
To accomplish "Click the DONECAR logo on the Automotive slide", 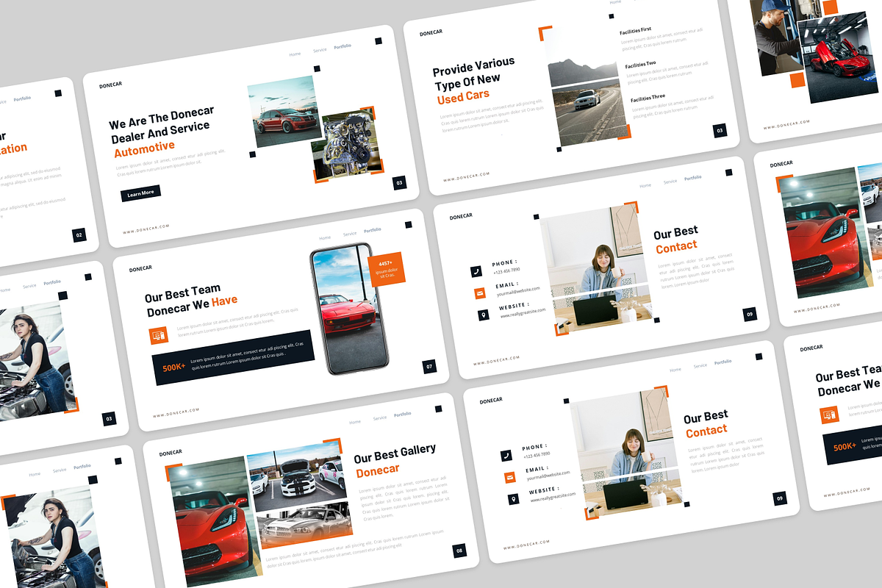I will (x=111, y=85).
